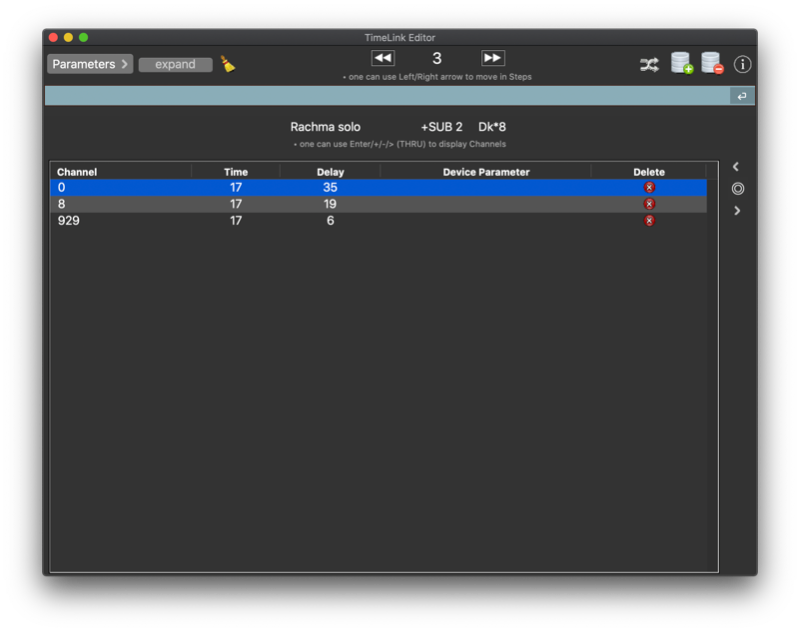Click the expand button
Image resolution: width=800 pixels, height=632 pixels.
coord(175,64)
